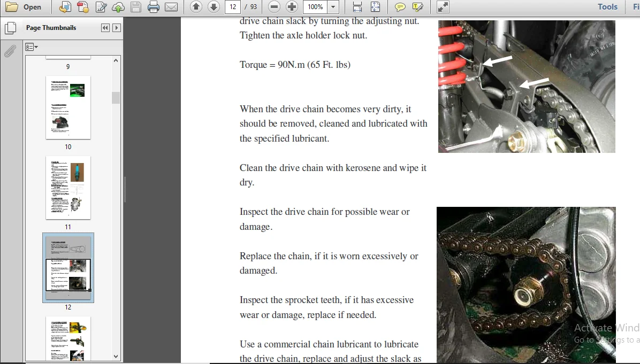Select the page 11 thumbnail
640x364 pixels.
pos(68,188)
